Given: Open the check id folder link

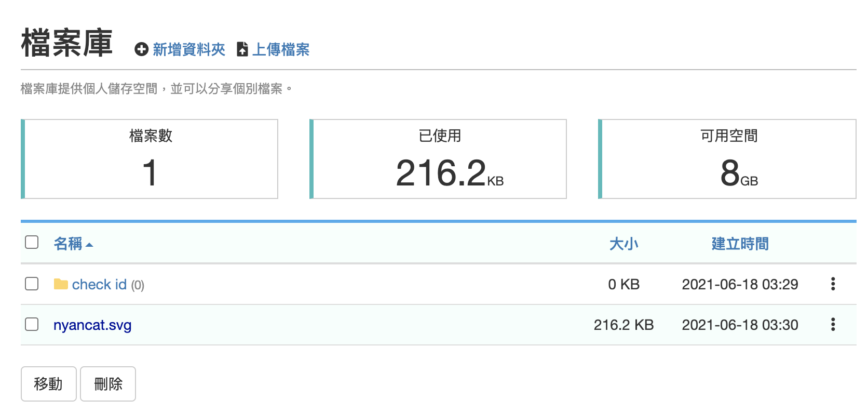Looking at the screenshot, I should click(99, 284).
